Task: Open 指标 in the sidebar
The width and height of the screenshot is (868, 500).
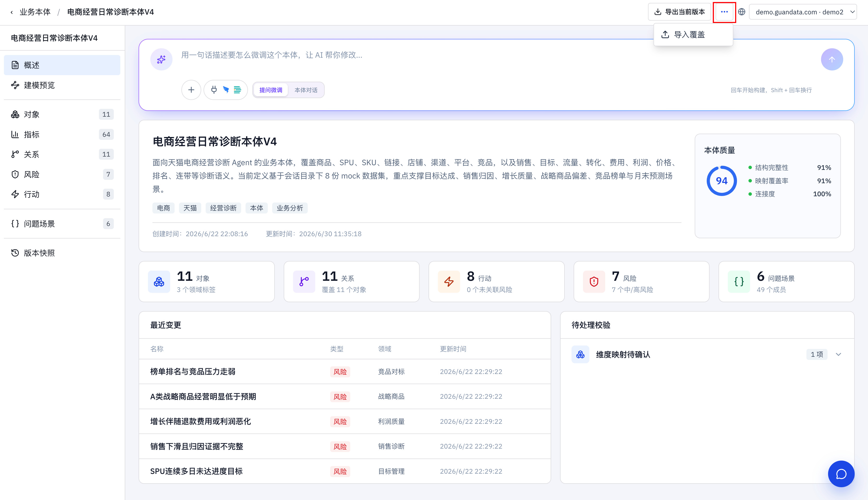Action: tap(62, 134)
